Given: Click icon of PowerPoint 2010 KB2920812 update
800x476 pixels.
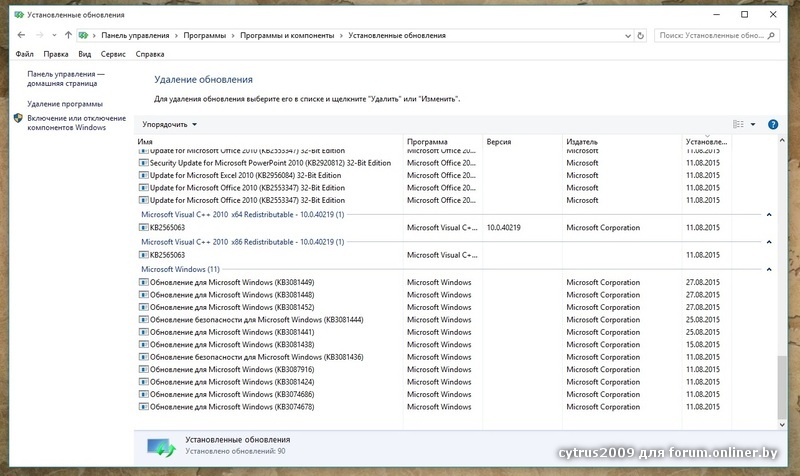Looking at the screenshot, I should click(x=143, y=163).
